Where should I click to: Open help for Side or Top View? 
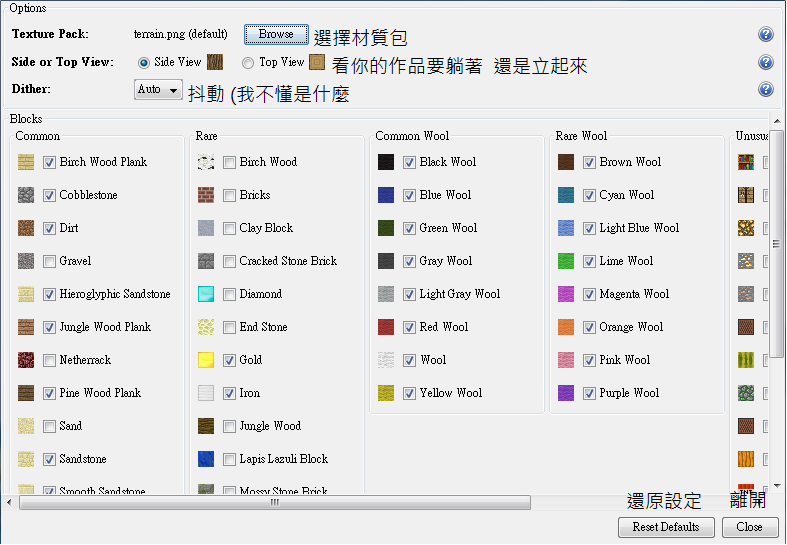[765, 62]
